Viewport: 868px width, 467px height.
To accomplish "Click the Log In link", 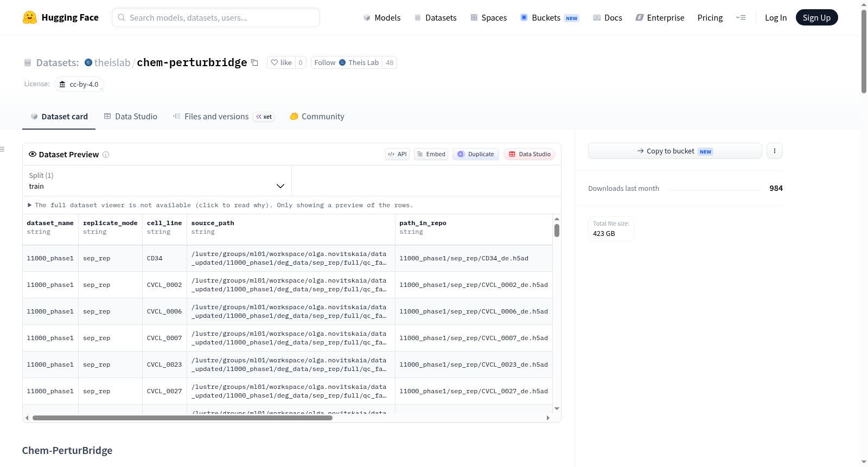I will tap(776, 17).
